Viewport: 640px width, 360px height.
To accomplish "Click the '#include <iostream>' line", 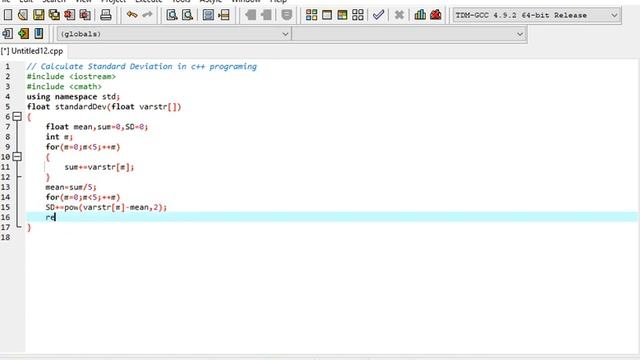I will (x=71, y=76).
